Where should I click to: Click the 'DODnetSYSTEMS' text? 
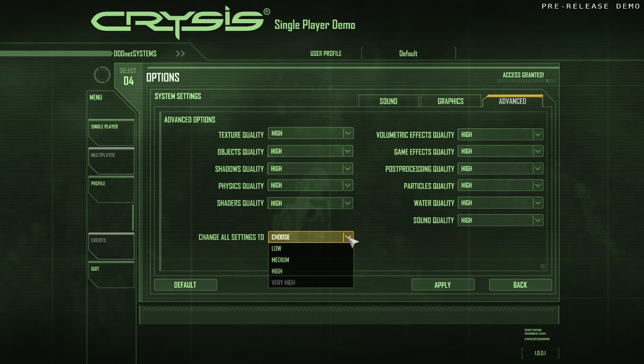tap(135, 54)
